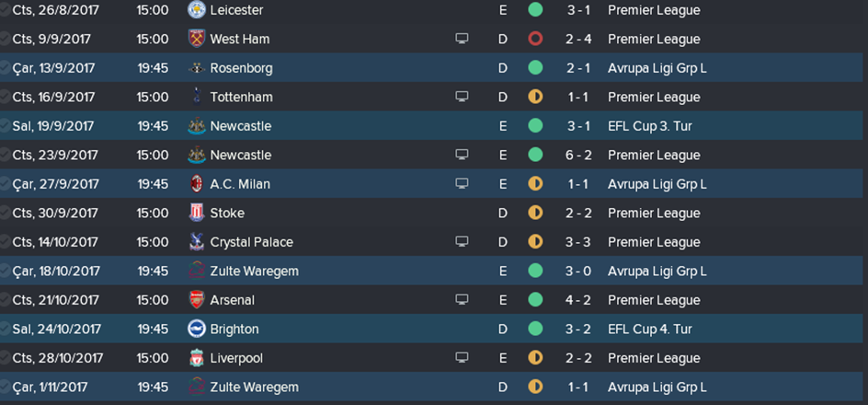Click the Arsenal club crest

[196, 300]
